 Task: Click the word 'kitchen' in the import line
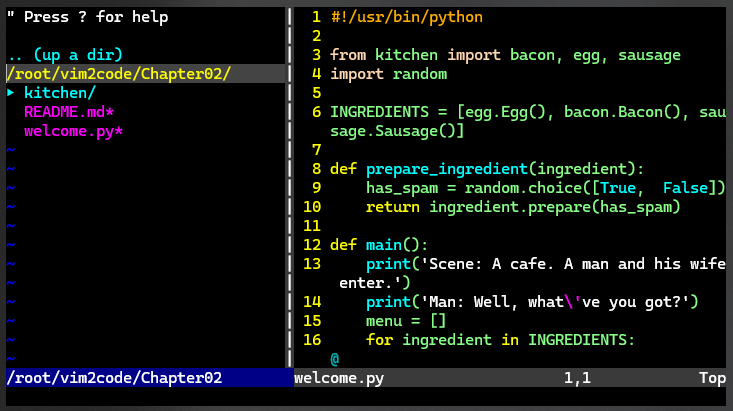(406, 55)
